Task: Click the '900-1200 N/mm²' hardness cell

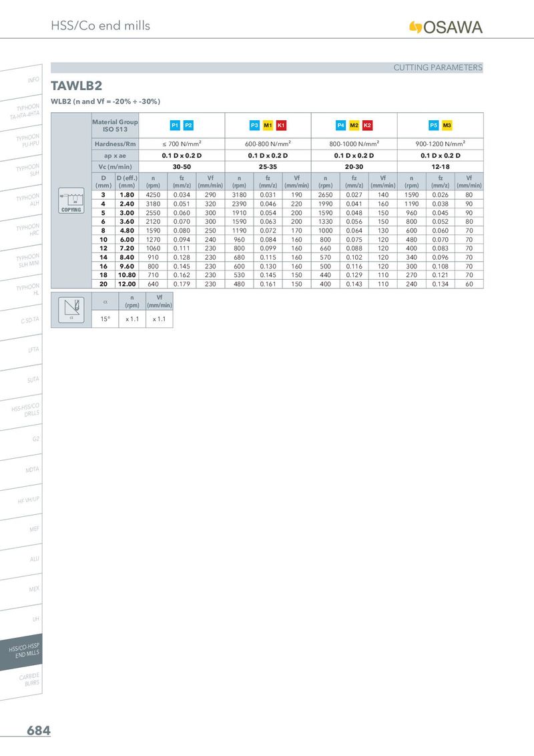Action: point(441,144)
